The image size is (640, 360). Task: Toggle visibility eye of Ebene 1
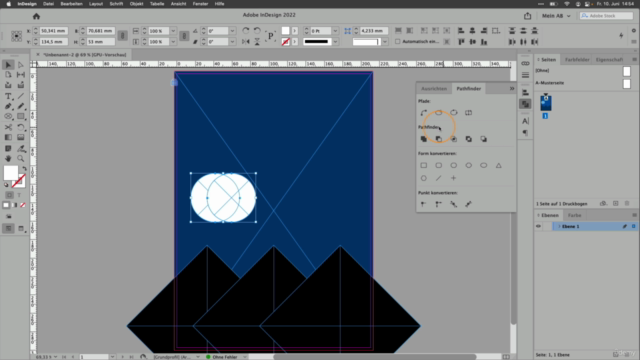(538, 226)
